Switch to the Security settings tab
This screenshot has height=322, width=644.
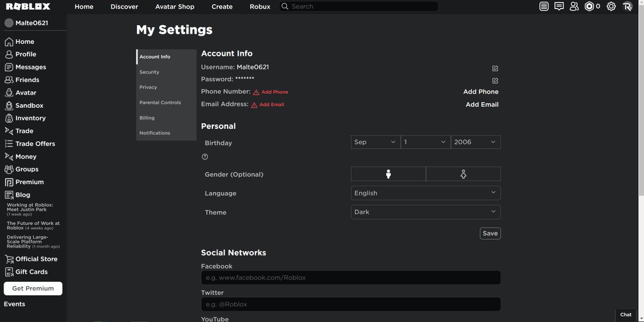[166, 72]
